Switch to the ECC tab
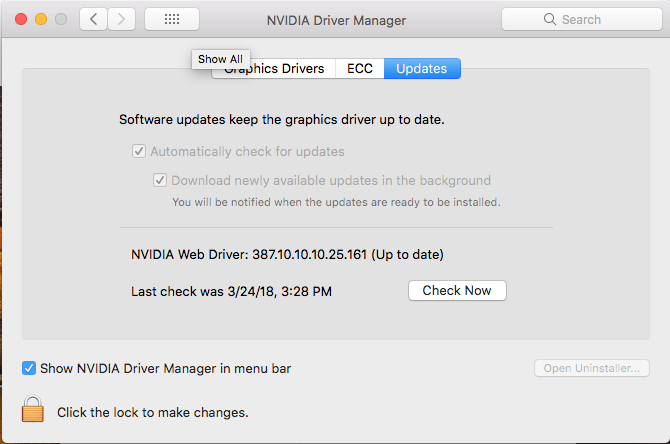 pyautogui.click(x=360, y=69)
